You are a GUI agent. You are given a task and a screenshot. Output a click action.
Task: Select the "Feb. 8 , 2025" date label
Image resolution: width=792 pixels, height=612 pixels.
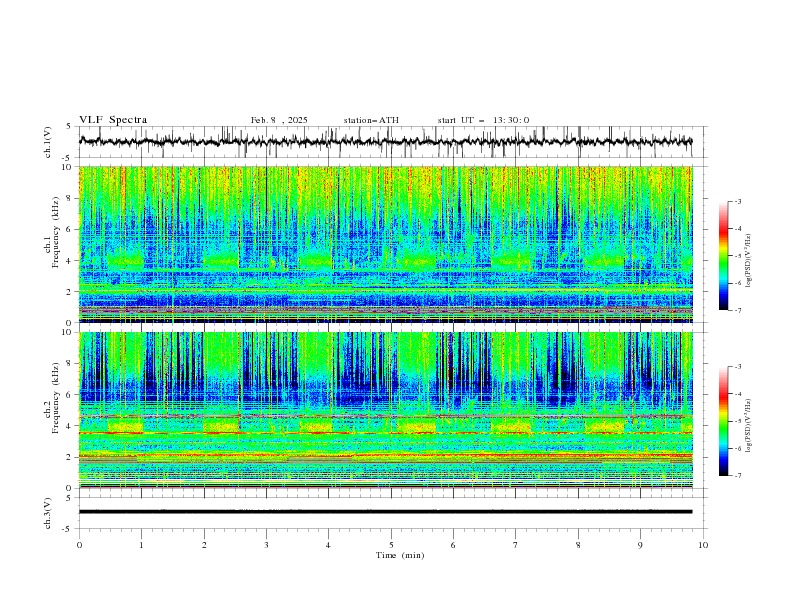pyautogui.click(x=279, y=120)
